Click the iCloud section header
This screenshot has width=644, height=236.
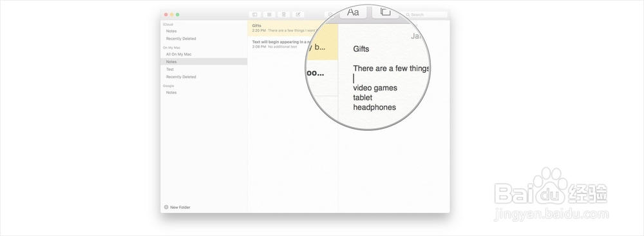(x=168, y=25)
